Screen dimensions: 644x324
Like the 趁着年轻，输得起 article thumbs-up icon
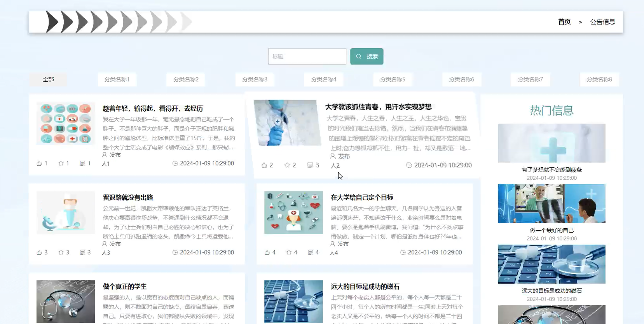[x=39, y=163]
